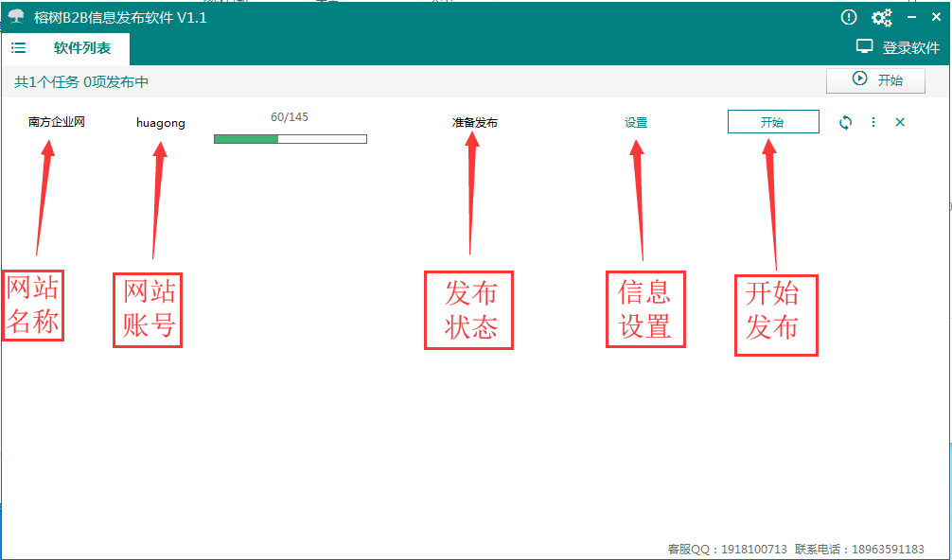
Task: Open the info exclamation icon
Action: point(848,18)
